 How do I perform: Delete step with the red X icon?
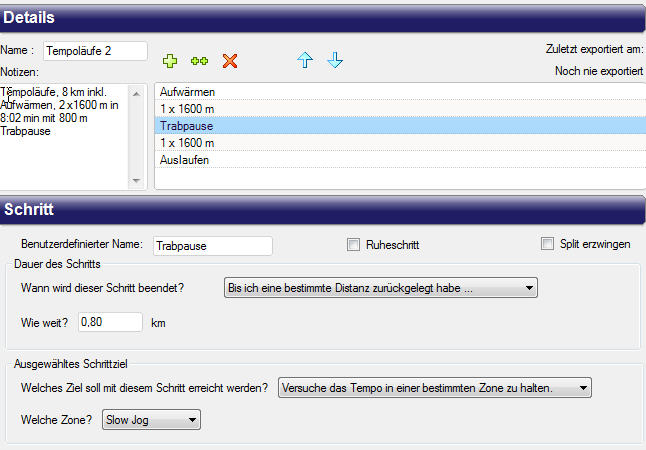point(230,61)
